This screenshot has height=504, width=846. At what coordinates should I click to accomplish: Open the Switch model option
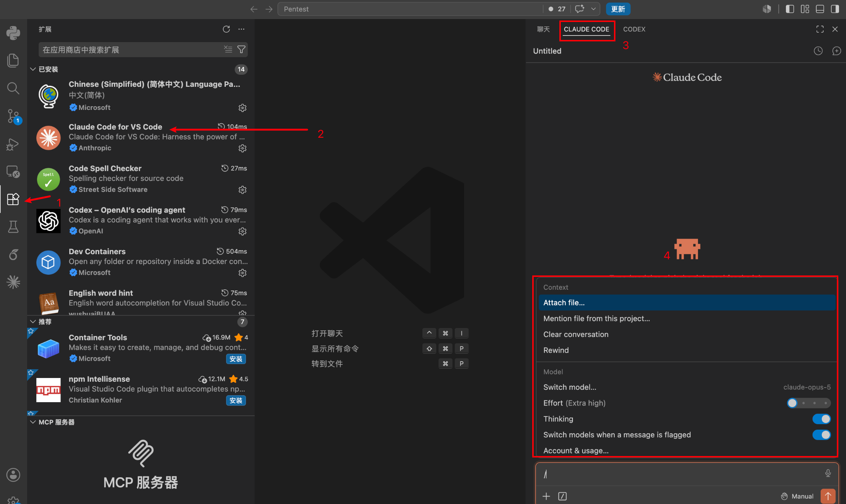coord(687,387)
